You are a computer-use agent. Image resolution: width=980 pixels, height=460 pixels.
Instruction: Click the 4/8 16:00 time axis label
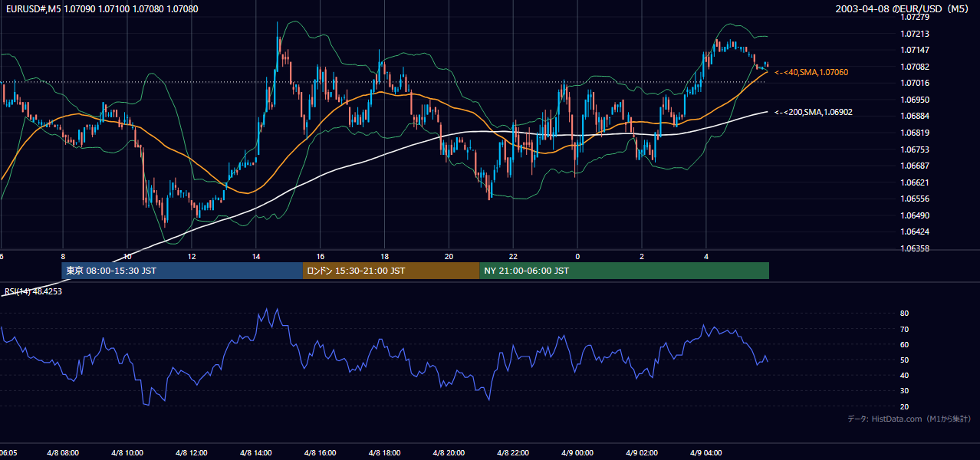[320, 453]
